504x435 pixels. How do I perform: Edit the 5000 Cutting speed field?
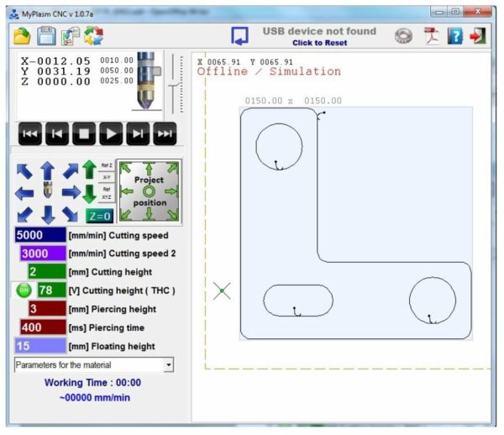tap(40, 235)
